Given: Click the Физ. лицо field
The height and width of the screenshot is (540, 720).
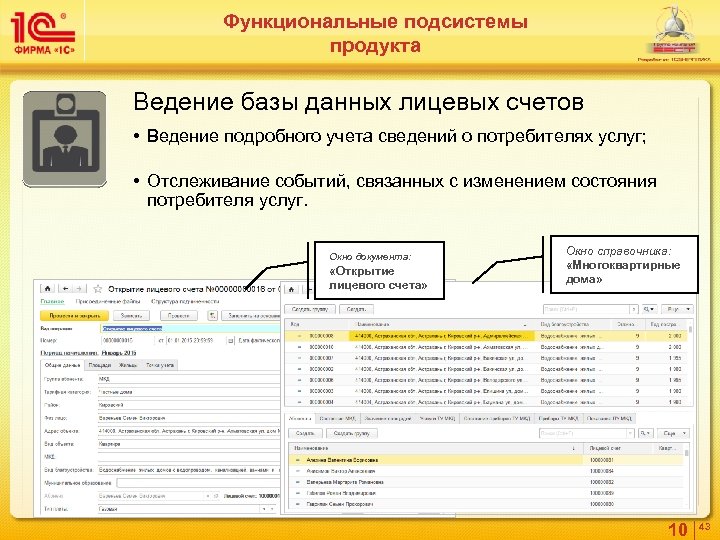Looking at the screenshot, I should click(x=189, y=418).
